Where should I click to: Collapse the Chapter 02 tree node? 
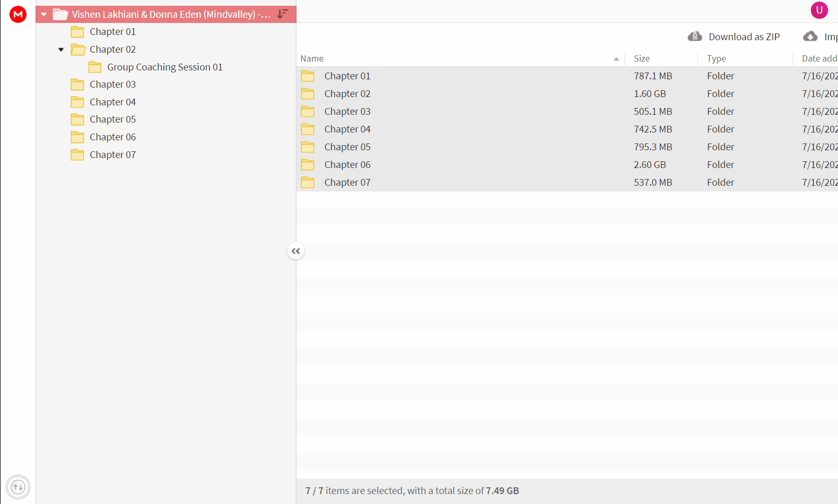(61, 50)
